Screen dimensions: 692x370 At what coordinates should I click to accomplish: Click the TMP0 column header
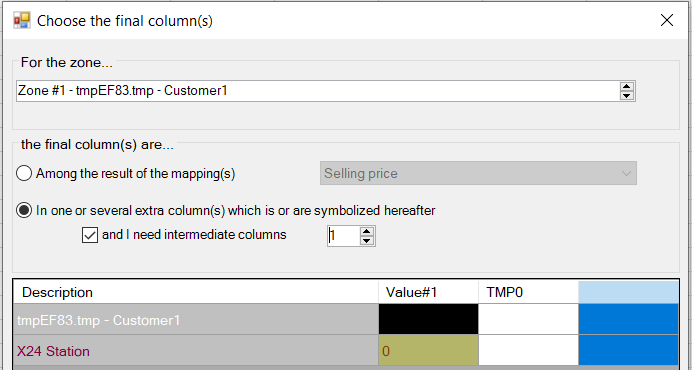click(x=528, y=292)
